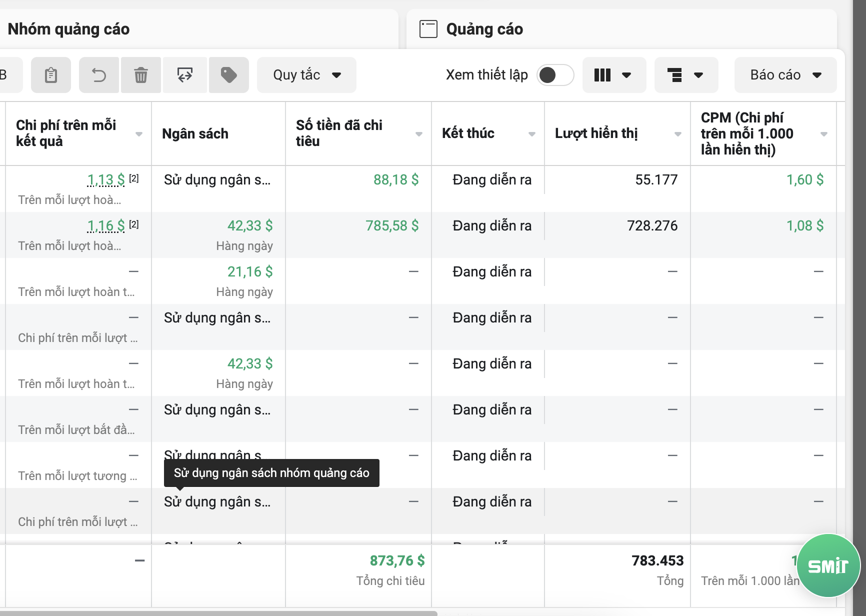Image resolution: width=866 pixels, height=616 pixels.
Task: Click the export/share arrows icon
Action: pos(184,75)
